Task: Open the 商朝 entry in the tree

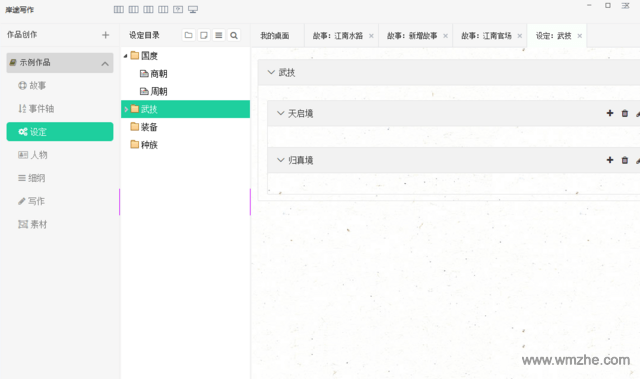Action: point(154,74)
